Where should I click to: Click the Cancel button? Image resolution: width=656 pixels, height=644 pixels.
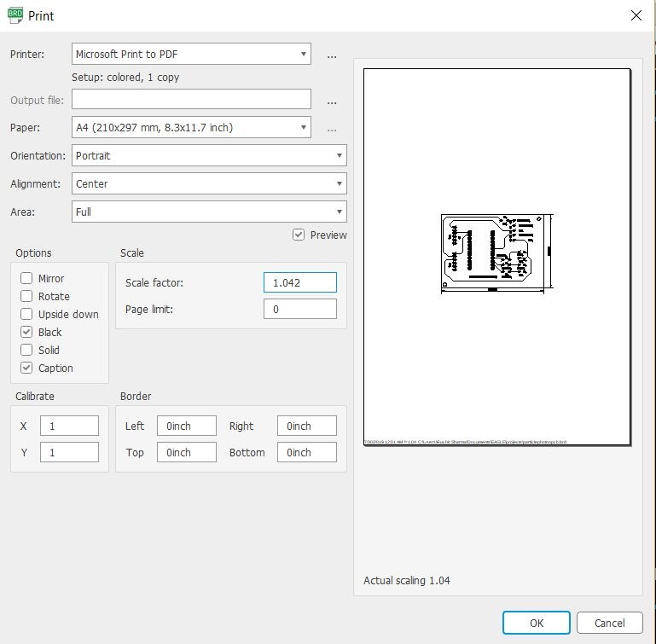pos(609,623)
